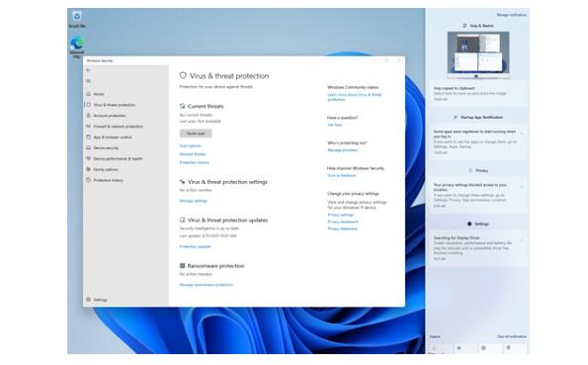Click Clear all notifications
The width and height of the screenshot is (588, 365).
512,336
